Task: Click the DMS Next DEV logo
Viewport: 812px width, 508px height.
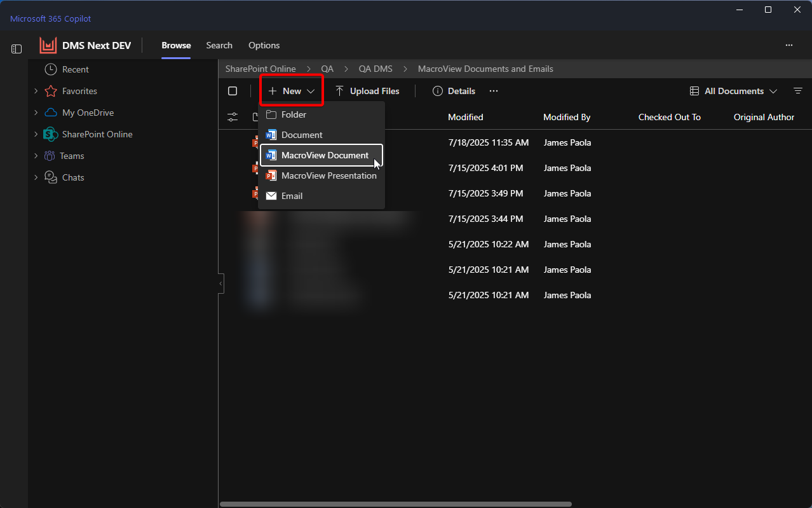Action: (x=48, y=45)
